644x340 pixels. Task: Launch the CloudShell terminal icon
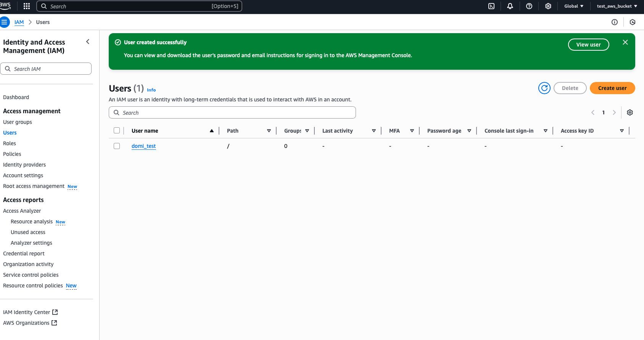pos(491,6)
